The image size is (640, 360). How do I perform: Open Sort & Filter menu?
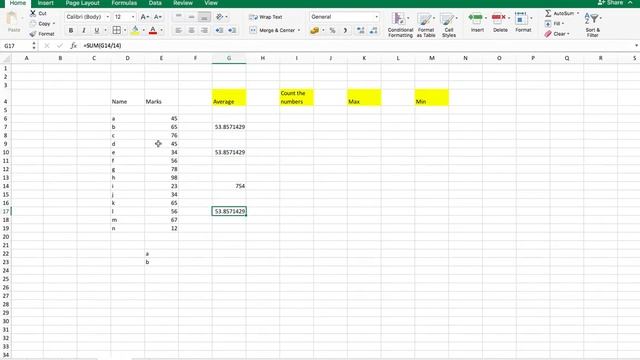pyautogui.click(x=593, y=25)
